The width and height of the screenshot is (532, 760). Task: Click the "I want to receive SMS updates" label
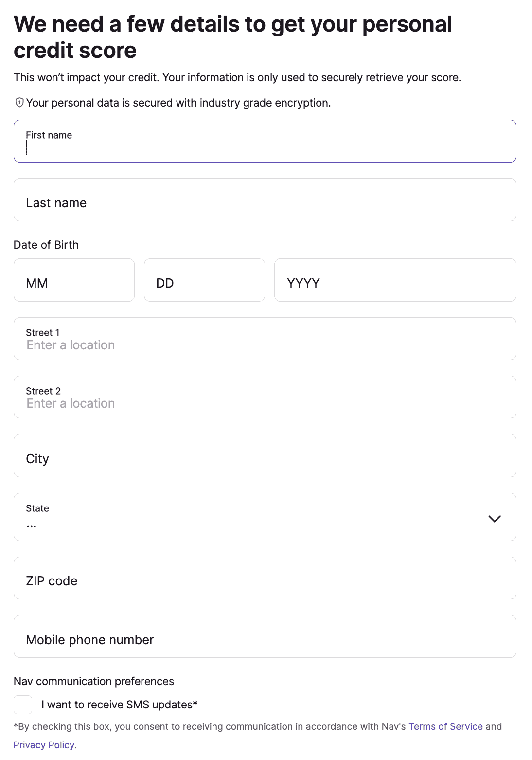[120, 705]
